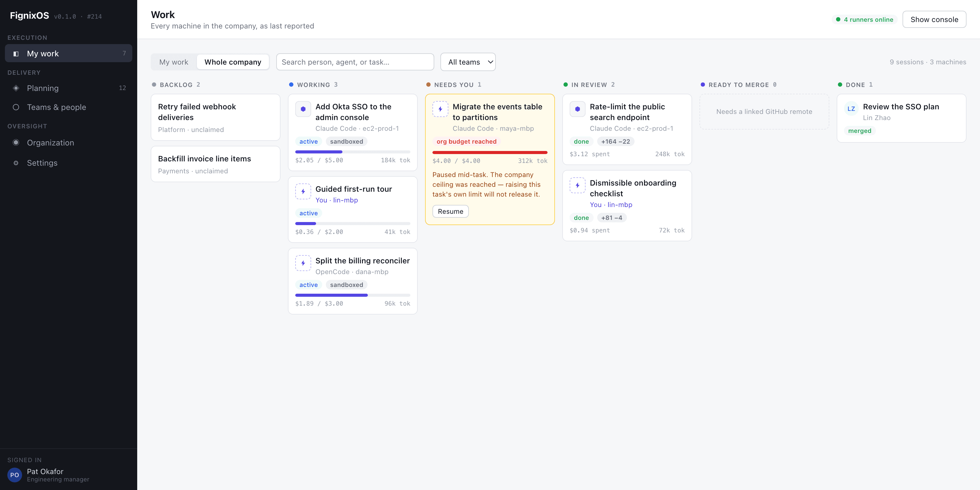Click the org budget reached badge
The image size is (980, 490).
pos(466,141)
